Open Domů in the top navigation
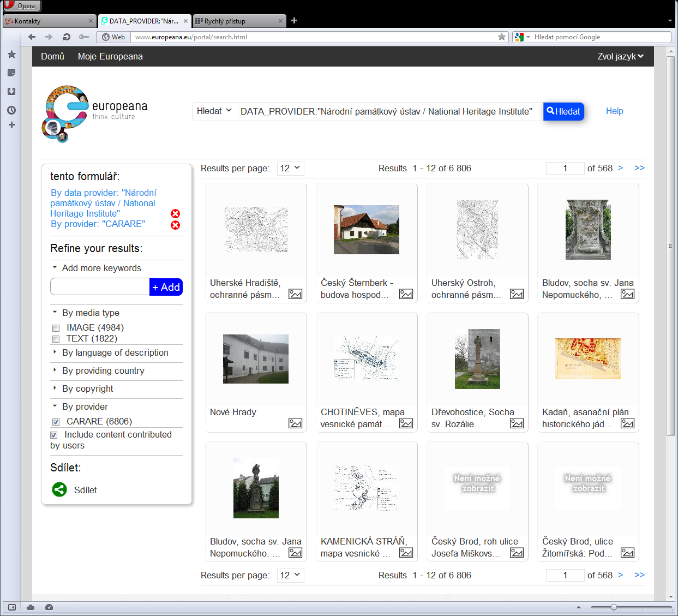678x616 pixels. pyautogui.click(x=52, y=56)
